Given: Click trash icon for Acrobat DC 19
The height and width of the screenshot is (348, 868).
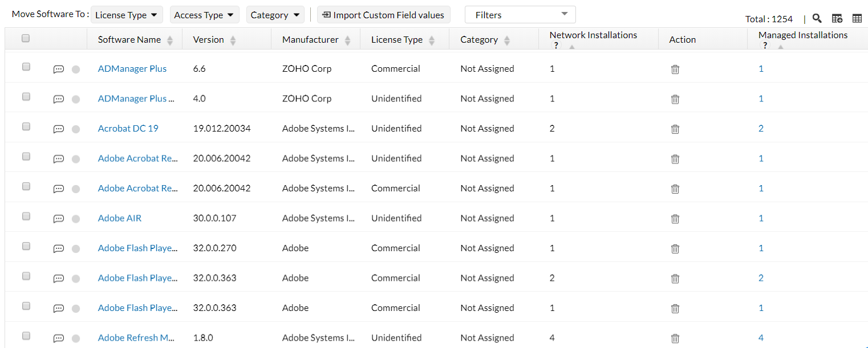Looking at the screenshot, I should coord(675,129).
